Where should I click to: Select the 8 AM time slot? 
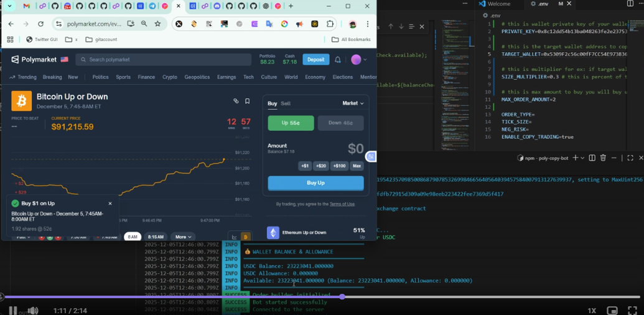[x=133, y=237]
